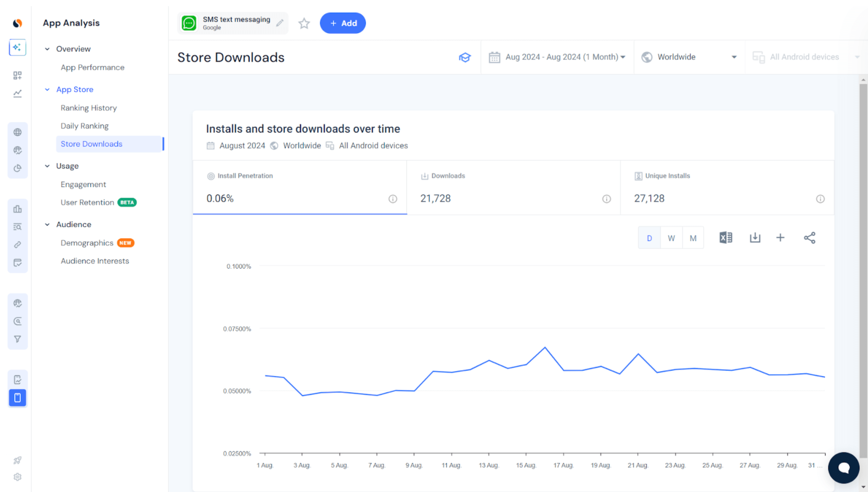
Task: Switch chart granularity to Weekly
Action: tap(671, 237)
